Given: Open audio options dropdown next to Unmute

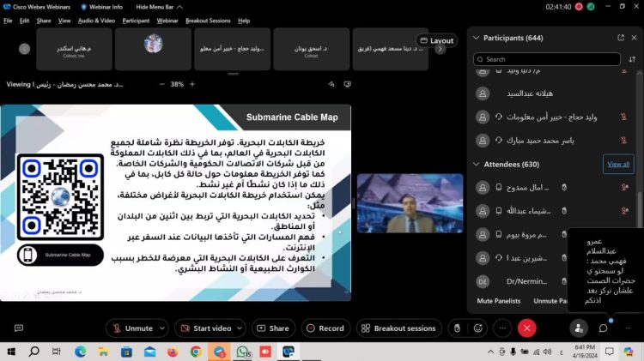Looking at the screenshot, I should (x=162, y=328).
